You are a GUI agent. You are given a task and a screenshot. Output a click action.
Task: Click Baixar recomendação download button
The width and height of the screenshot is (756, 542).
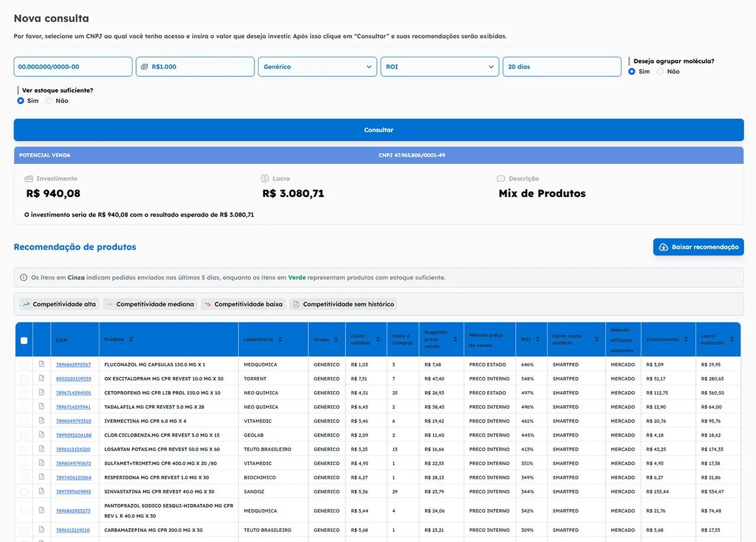[698, 247]
